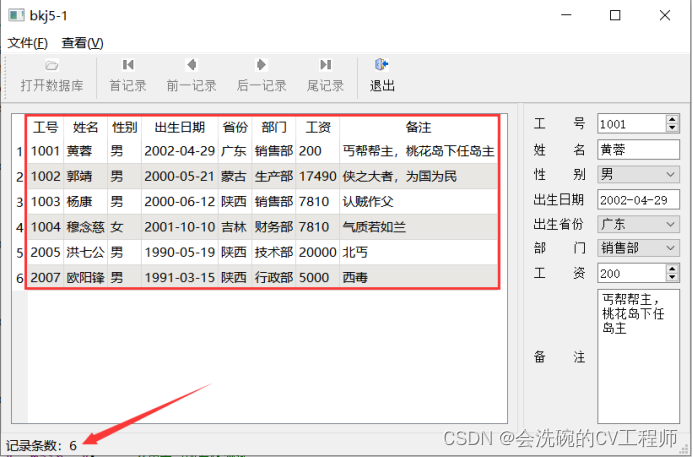Viewport: 693px width, 457px height.
Task: Click the 2001-10-10 birth date cell
Action: (x=180, y=227)
